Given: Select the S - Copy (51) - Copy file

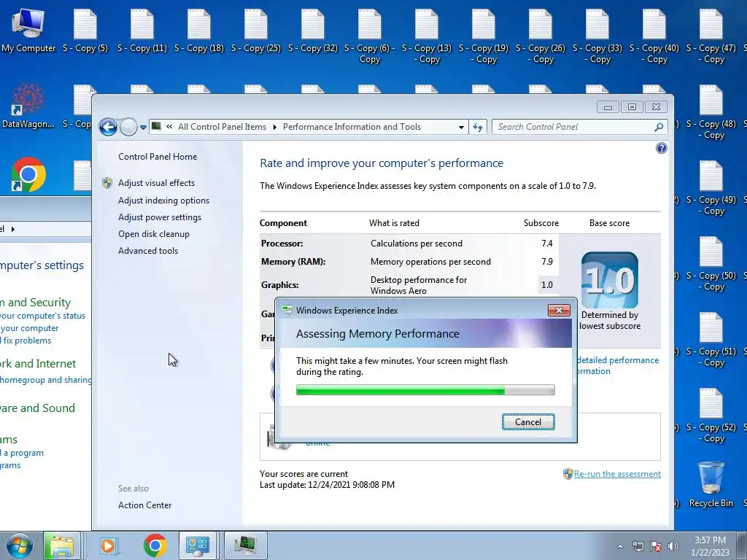Looking at the screenshot, I should point(711,339).
